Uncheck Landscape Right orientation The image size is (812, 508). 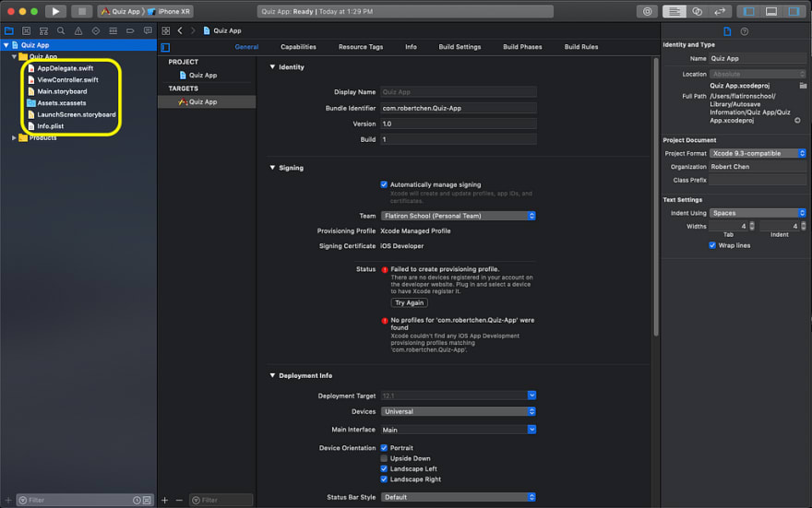point(384,479)
